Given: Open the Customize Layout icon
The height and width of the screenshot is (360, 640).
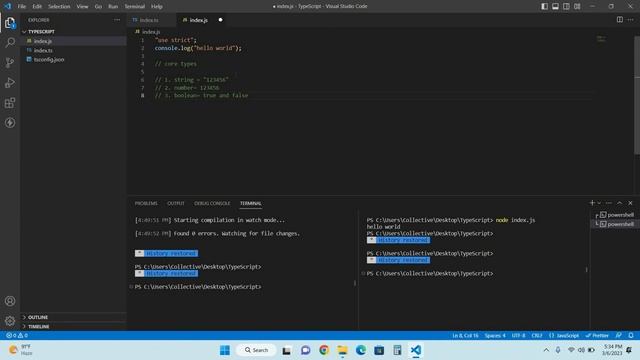Looking at the screenshot, I should 577,6.
